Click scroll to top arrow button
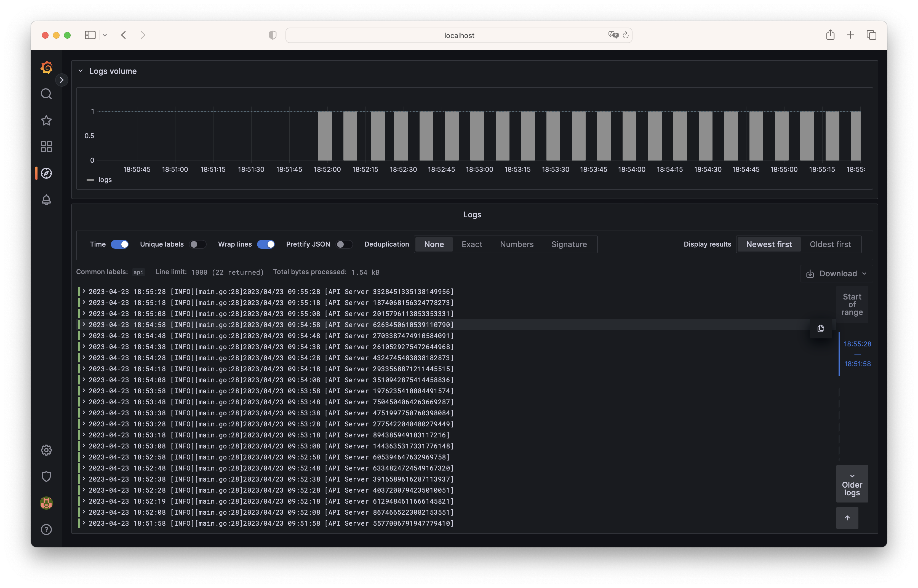The image size is (918, 588). tap(847, 518)
